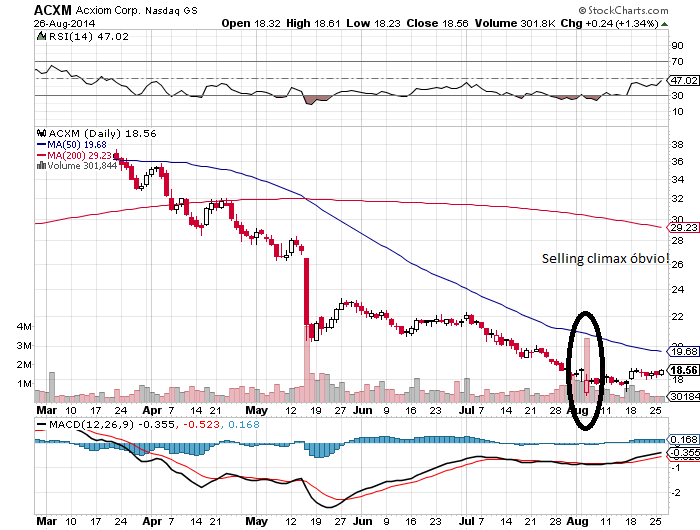
Task: Click the 19.68 MA(50) price tag
Action: click(683, 352)
